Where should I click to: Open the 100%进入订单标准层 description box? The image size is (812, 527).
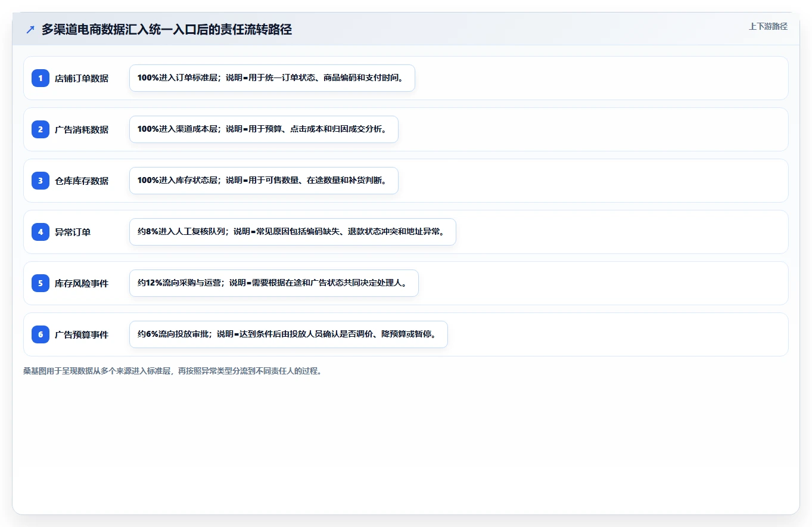click(x=272, y=78)
